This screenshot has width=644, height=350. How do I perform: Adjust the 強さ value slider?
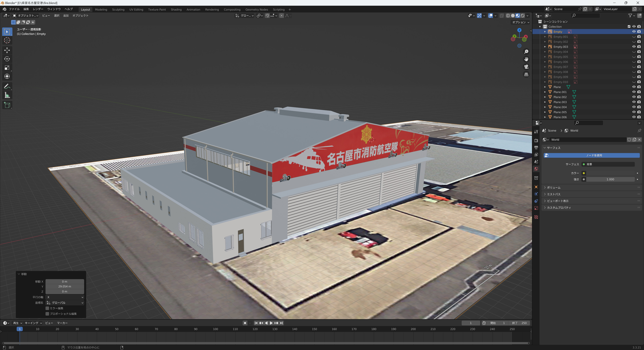pyautogui.click(x=610, y=179)
